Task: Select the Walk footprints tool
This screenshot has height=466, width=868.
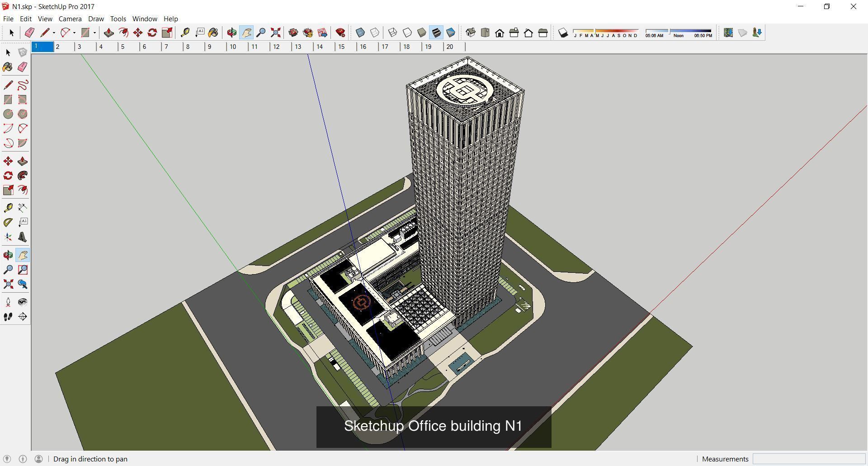Action: [x=8, y=317]
